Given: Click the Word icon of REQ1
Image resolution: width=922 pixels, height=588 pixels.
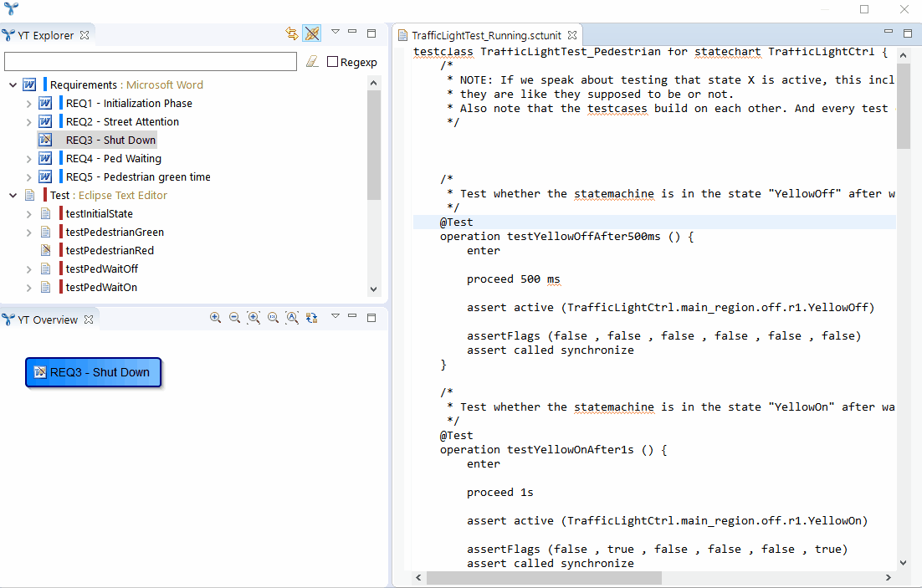Looking at the screenshot, I should tap(45, 104).
